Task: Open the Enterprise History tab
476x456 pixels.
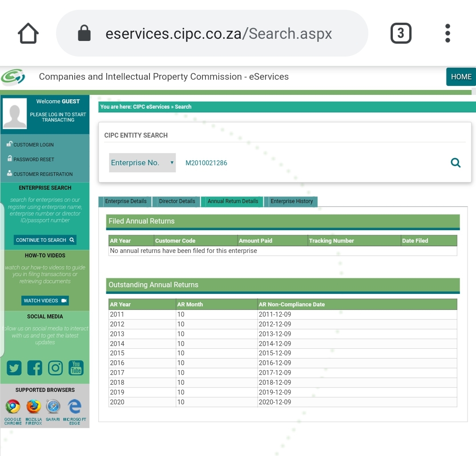Action: pos(291,201)
